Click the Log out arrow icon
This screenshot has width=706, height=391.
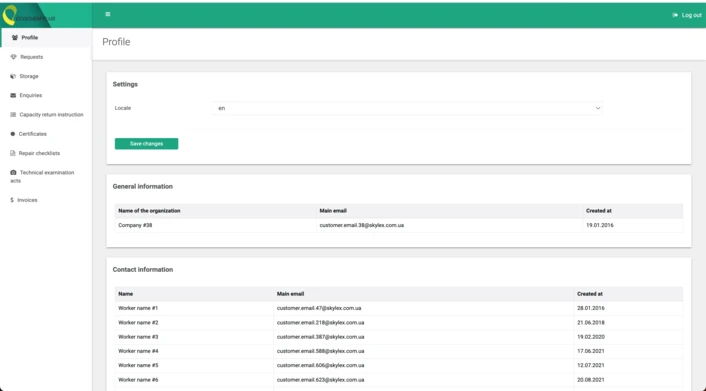point(675,15)
